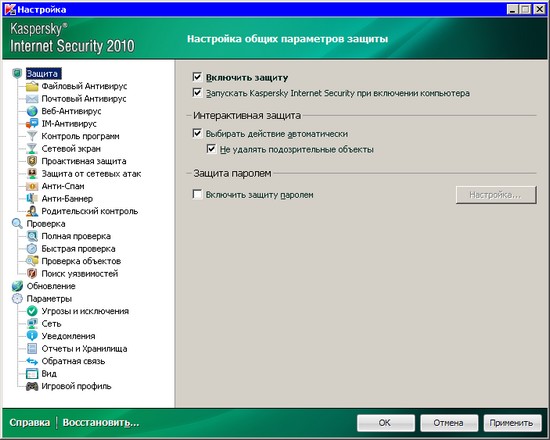Click the Быстрая проверка clock icon
The image size is (550, 440).
tap(32, 249)
